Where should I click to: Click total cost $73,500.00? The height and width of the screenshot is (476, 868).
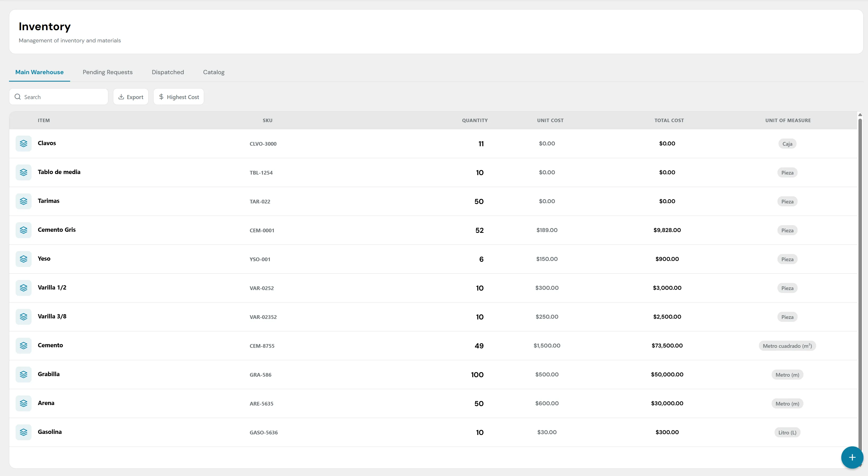[667, 345]
